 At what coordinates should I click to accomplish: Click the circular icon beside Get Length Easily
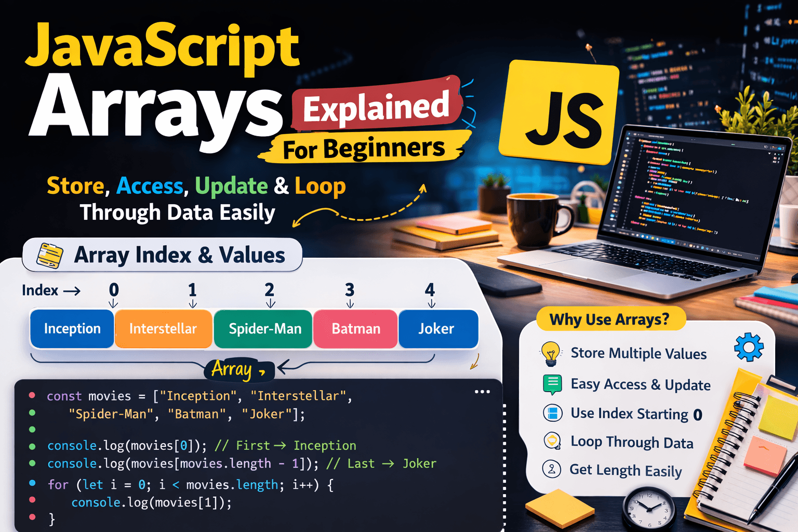coord(551,469)
